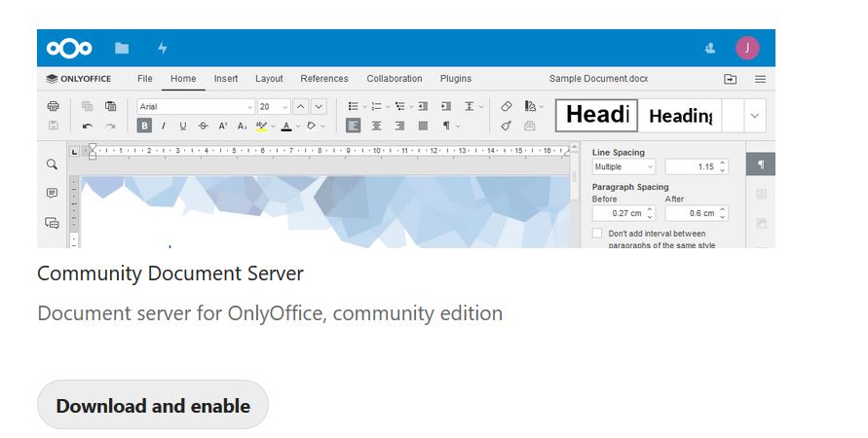
Task: Click the Print icon
Action: point(54,106)
